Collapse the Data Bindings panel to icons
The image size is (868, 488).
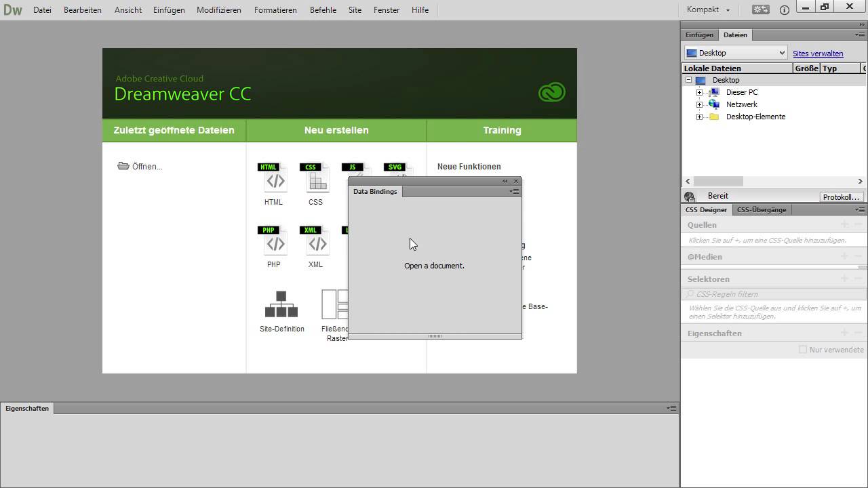[505, 181]
